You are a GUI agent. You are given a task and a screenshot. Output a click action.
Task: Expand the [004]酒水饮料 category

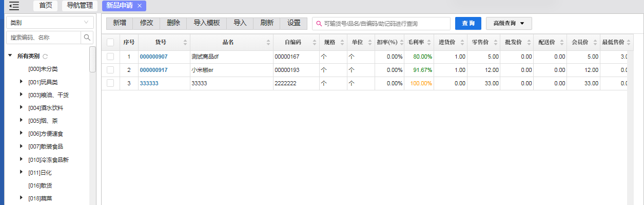21,107
